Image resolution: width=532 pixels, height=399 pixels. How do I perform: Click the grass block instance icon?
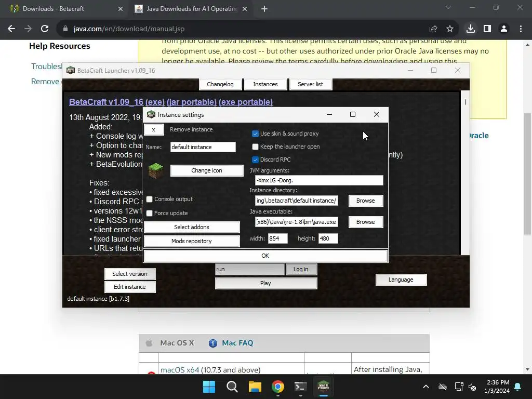tap(156, 170)
